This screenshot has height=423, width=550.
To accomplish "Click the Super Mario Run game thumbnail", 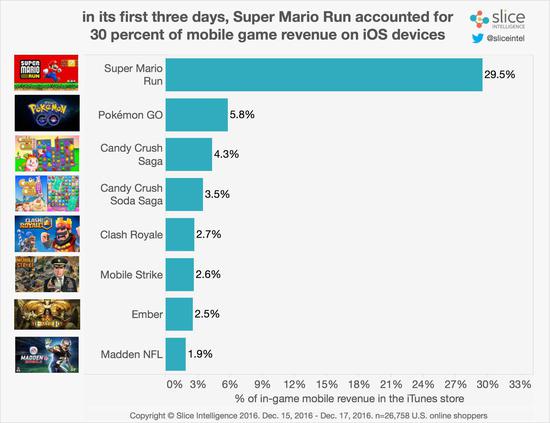I will [46, 73].
